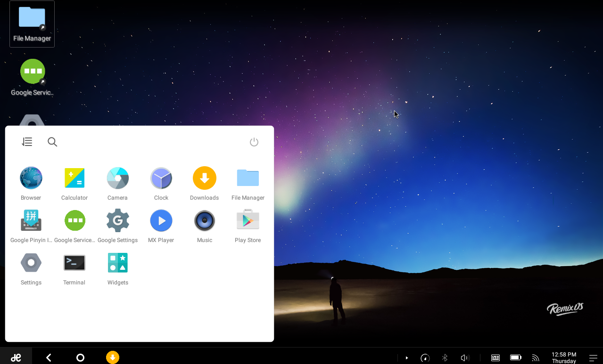Image resolution: width=603 pixels, height=364 pixels.
Task: Open the Widgets panel
Action: [117, 263]
